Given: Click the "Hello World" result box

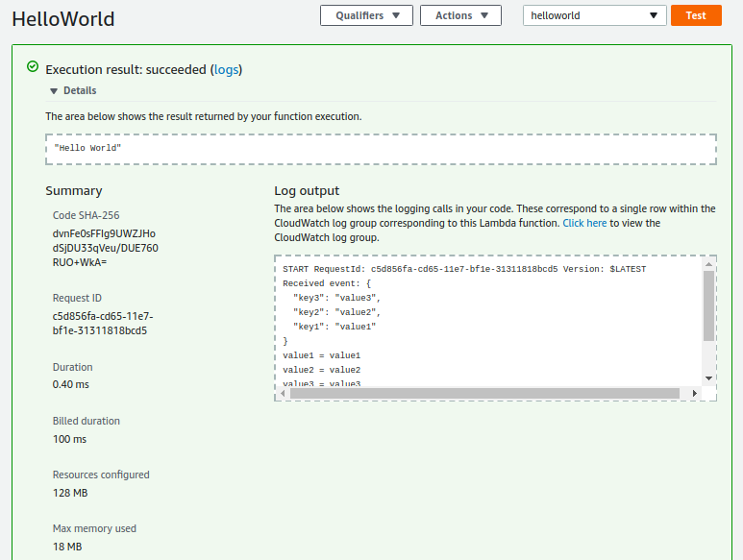Looking at the screenshot, I should (x=381, y=149).
